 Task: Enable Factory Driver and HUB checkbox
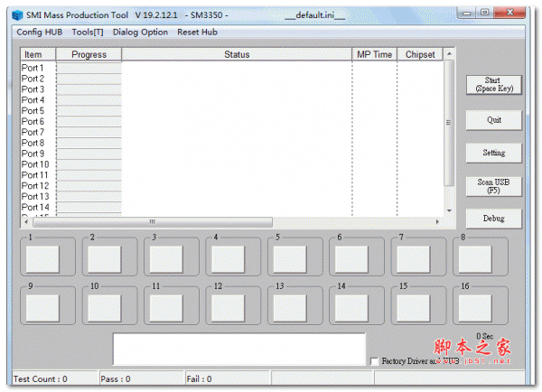(x=374, y=361)
